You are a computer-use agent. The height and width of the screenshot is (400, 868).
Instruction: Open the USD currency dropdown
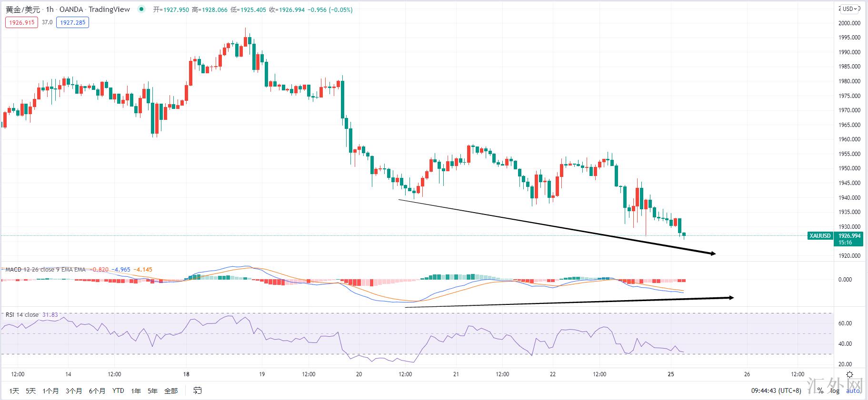tap(850, 9)
